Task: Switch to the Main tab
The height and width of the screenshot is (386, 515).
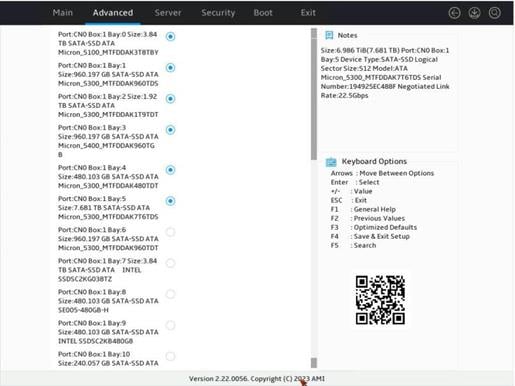Action: (63, 13)
